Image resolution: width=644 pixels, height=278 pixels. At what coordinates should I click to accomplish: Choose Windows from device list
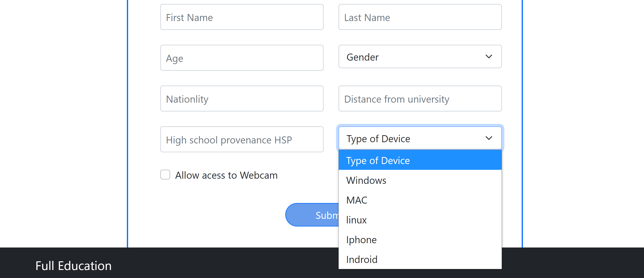[x=420, y=180]
